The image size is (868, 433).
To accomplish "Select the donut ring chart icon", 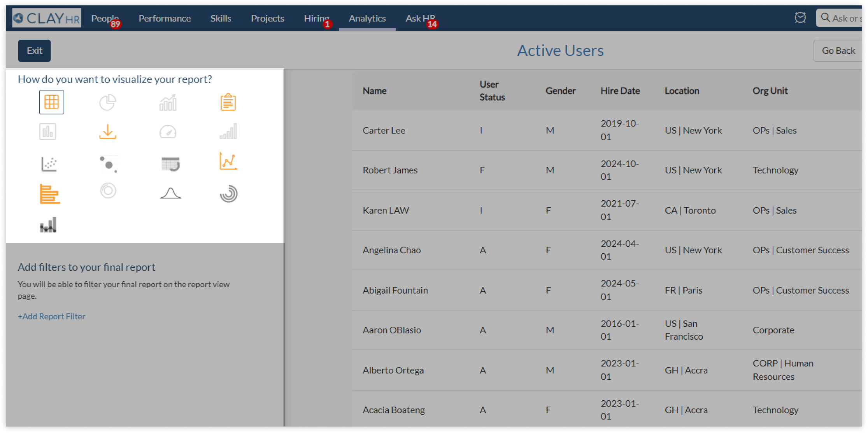I will point(108,191).
